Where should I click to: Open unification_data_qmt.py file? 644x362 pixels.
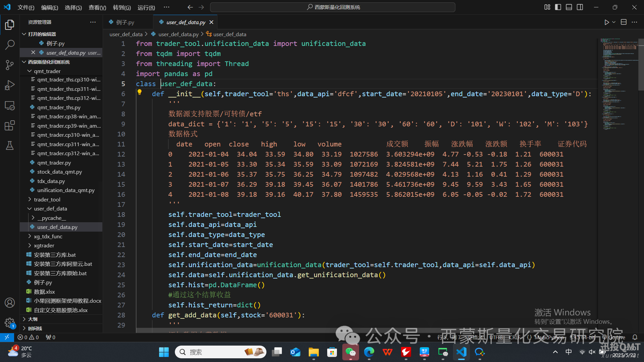[x=61, y=190]
